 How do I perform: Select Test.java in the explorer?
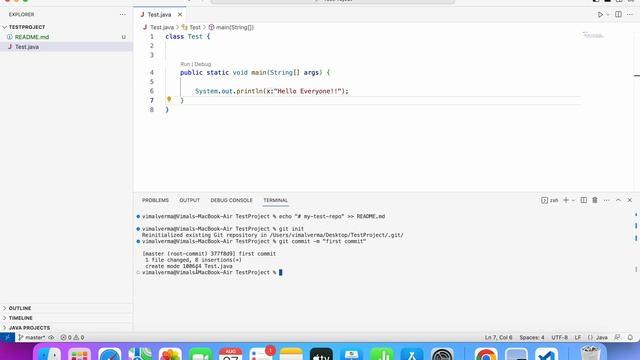pos(27,47)
